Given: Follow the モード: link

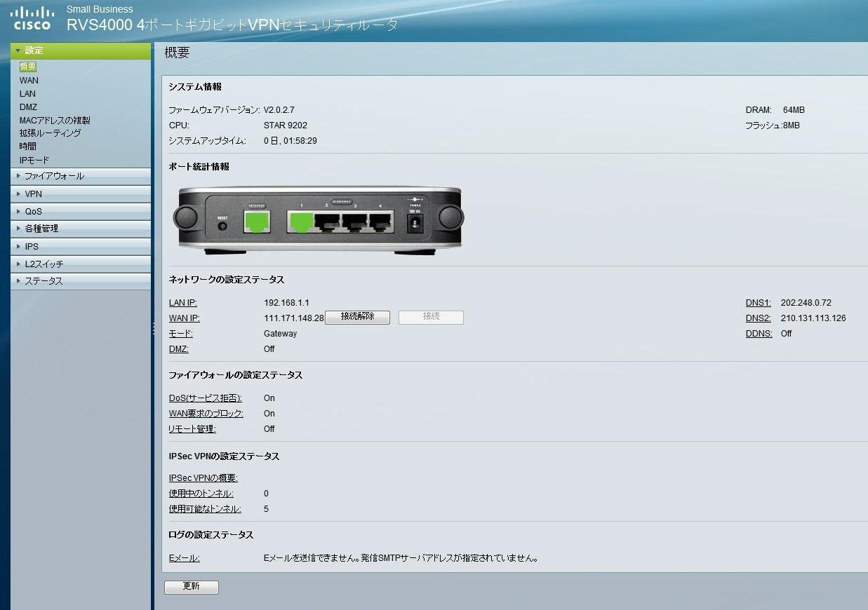Looking at the screenshot, I should point(181,334).
